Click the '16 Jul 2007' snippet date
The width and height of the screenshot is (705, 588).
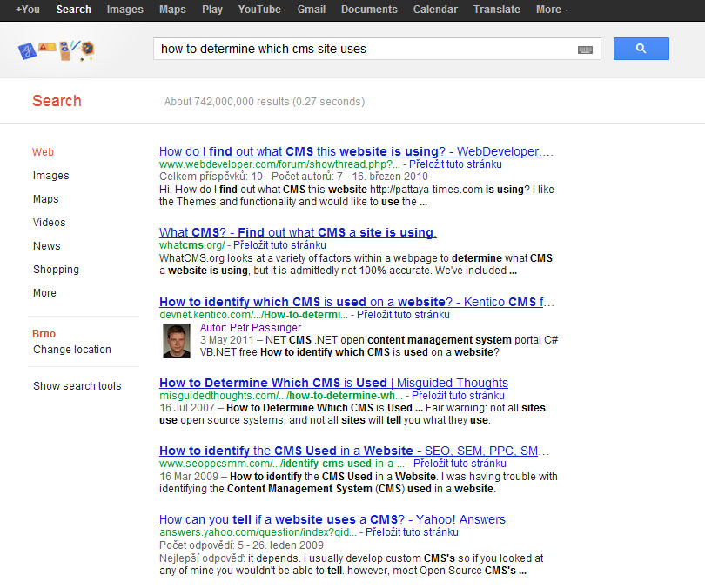(x=187, y=408)
